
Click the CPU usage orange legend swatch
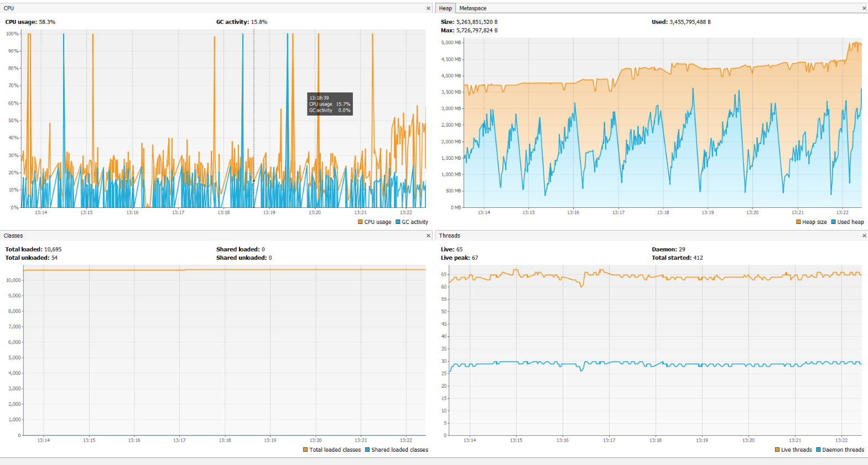click(360, 222)
